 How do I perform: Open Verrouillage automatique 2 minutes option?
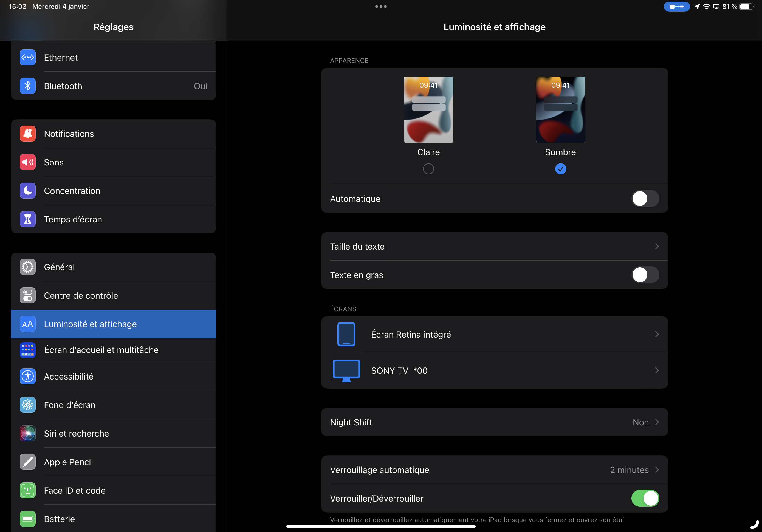pos(629,470)
